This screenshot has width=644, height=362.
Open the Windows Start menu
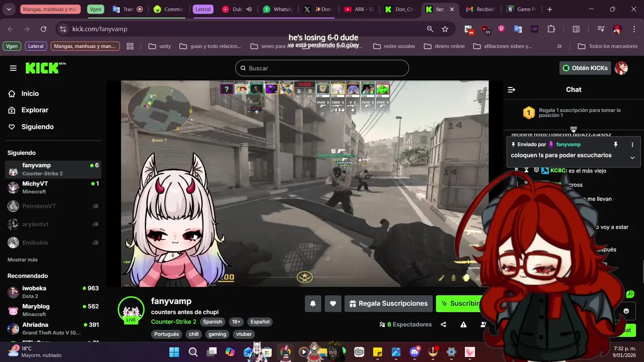[174, 351]
